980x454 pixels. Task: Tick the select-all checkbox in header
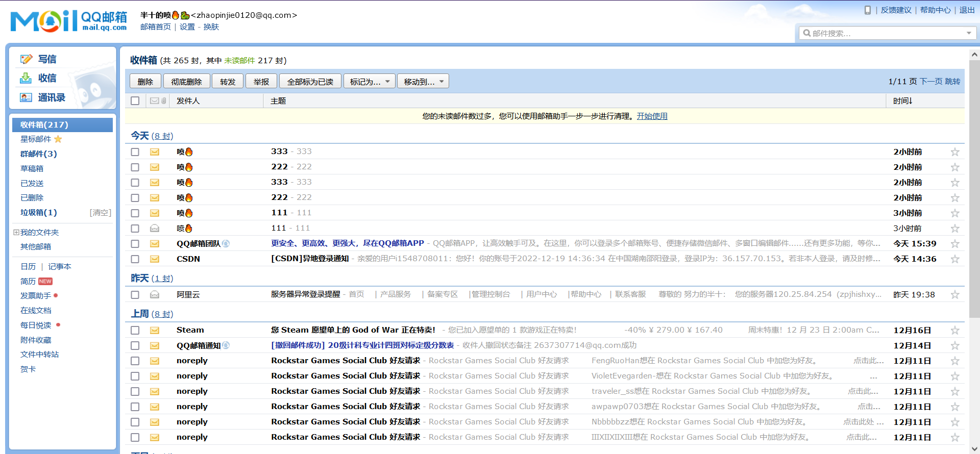pos(135,100)
